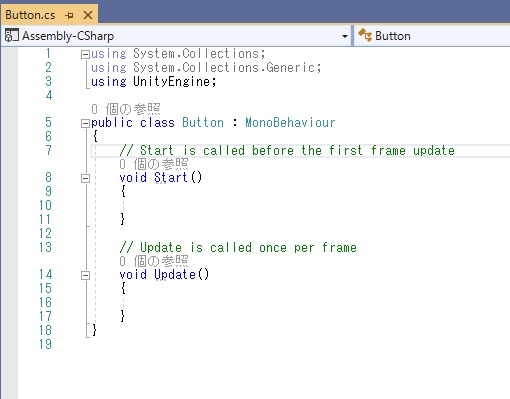
Task: Open references CodeLens above void Start
Action: [154, 164]
